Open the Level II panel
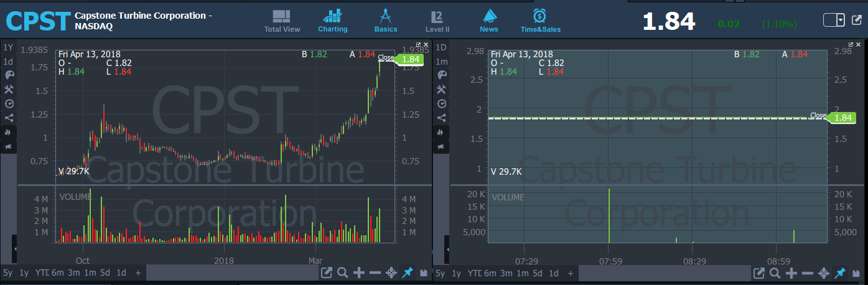Image resolution: width=868 pixels, height=285 pixels. (x=437, y=21)
